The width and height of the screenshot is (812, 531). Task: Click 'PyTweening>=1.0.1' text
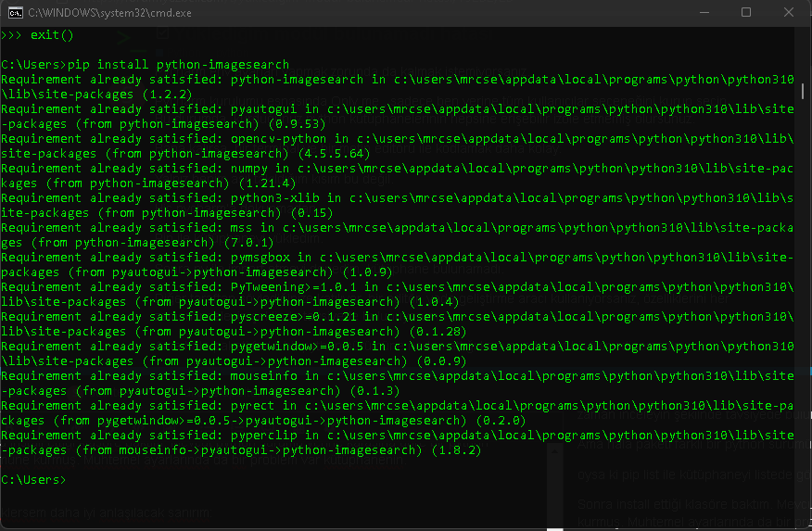(x=293, y=287)
